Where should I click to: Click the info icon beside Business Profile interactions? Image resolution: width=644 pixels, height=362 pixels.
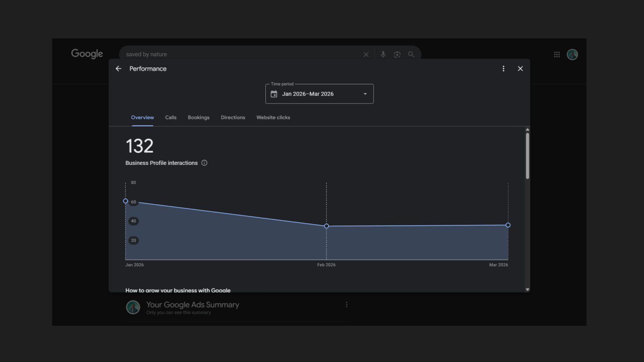click(204, 163)
